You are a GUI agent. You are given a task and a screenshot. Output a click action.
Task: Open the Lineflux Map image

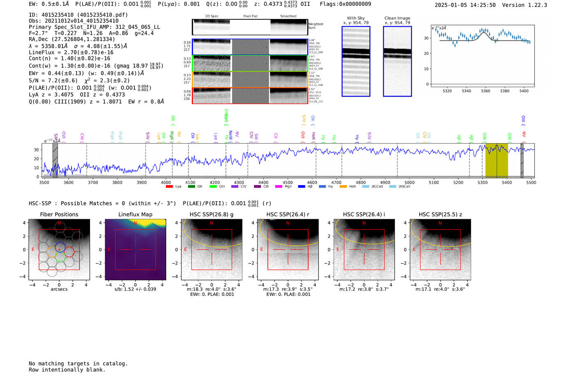pyautogui.click(x=135, y=250)
